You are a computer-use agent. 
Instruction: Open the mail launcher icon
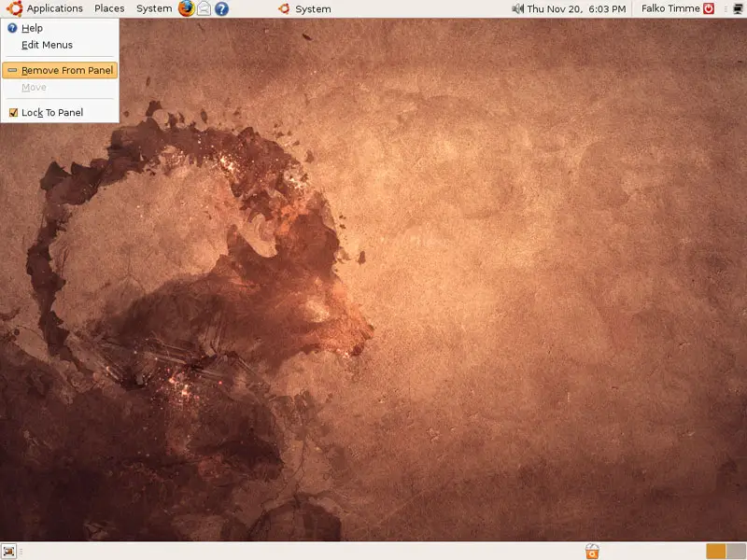[204, 8]
